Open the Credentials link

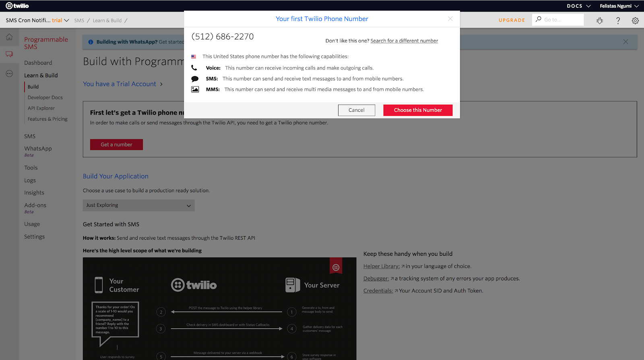[378, 291]
